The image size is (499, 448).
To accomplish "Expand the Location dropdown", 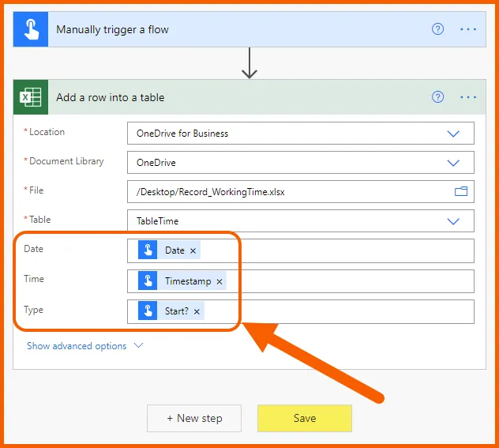I will tap(453, 134).
